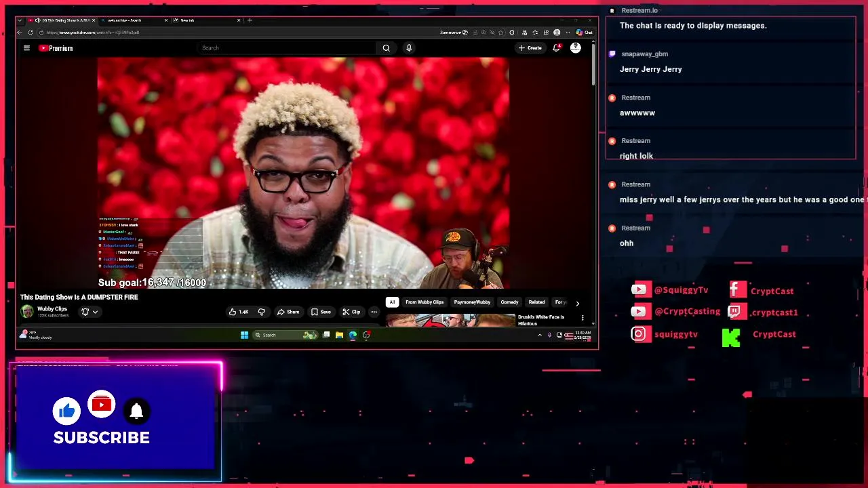Open a new browser tab with plus
The width and height of the screenshot is (868, 488).
point(250,20)
